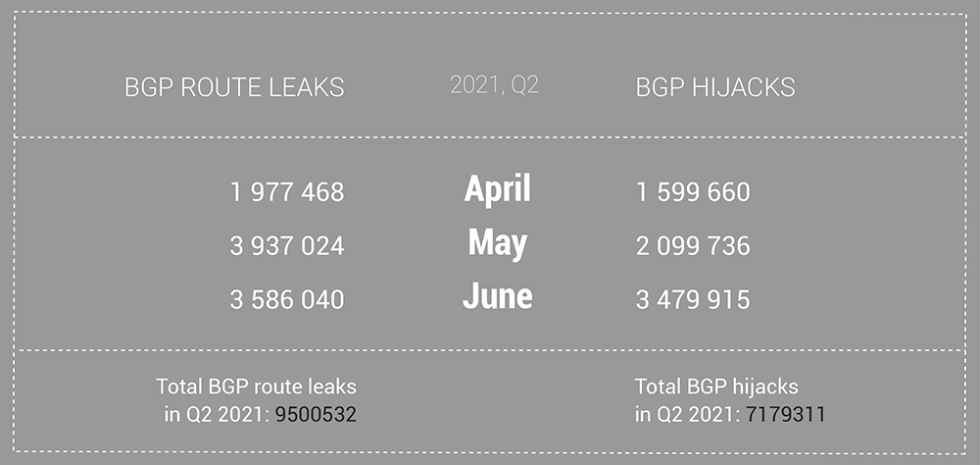980x465 pixels.
Task: Click the BGP HIJACKS heading
Action: pos(715,87)
